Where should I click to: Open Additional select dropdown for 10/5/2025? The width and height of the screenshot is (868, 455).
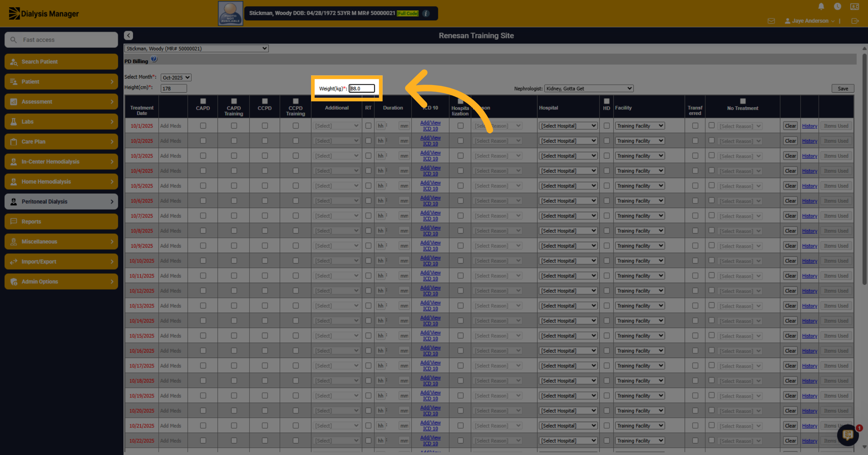tap(336, 186)
